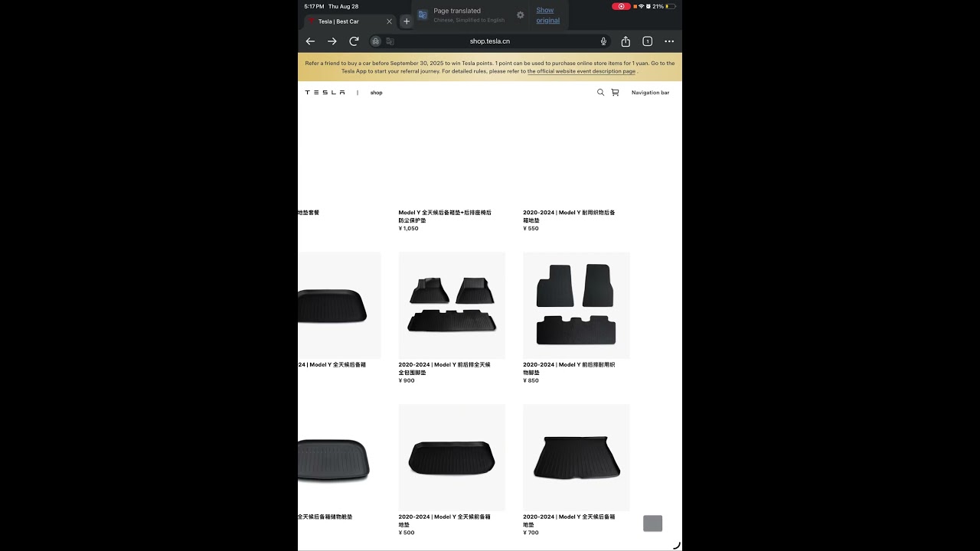Click the gray floating button at bottom right
This screenshot has width=980, height=551.
click(653, 523)
